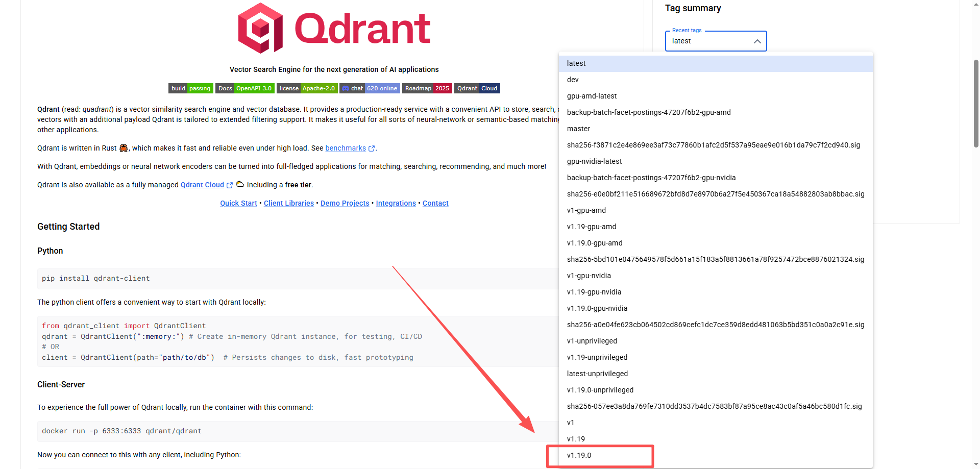Open Client Libraries link

point(289,203)
